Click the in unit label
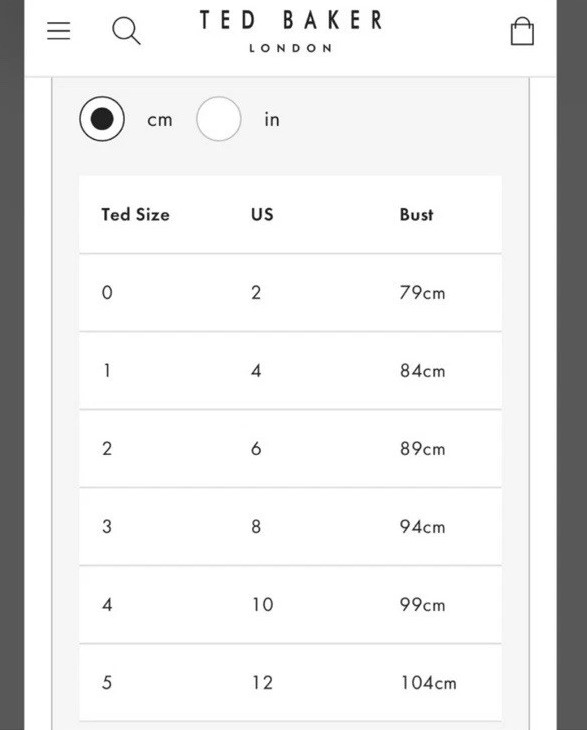 272,120
